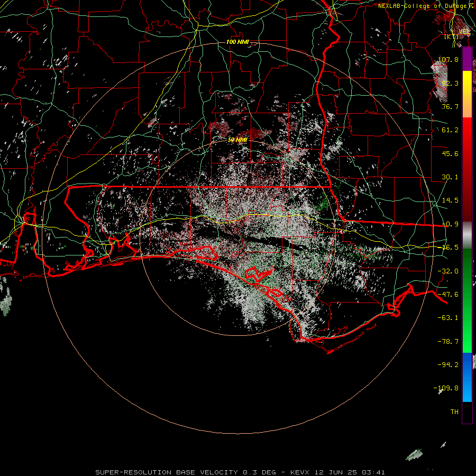
Task: Click the [KT] units label on legend
Action: (452, 37)
